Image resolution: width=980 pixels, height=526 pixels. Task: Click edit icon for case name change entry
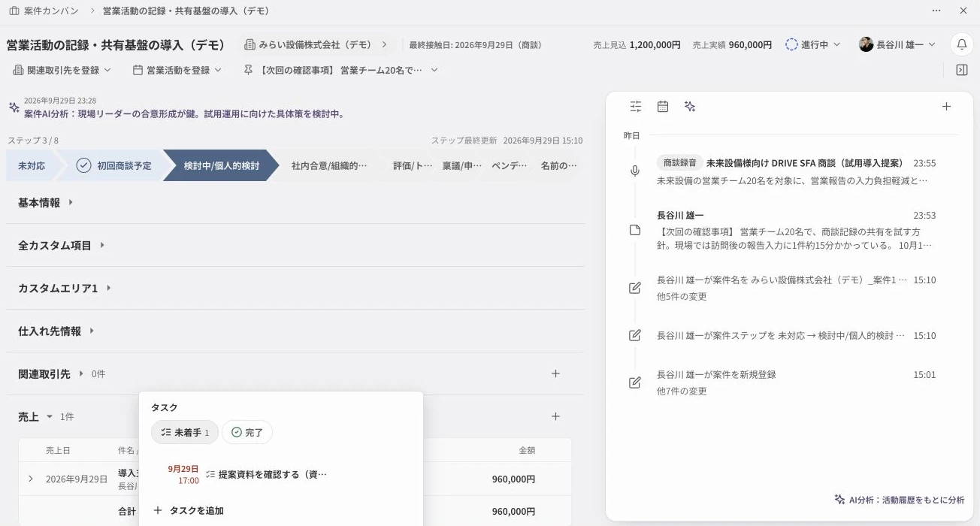point(635,288)
